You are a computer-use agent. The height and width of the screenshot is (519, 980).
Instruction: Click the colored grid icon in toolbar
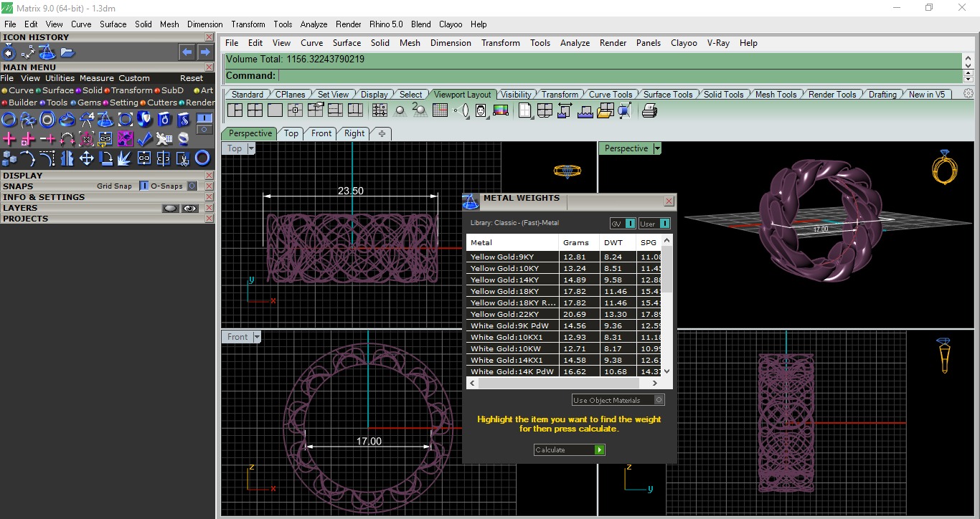[440, 110]
